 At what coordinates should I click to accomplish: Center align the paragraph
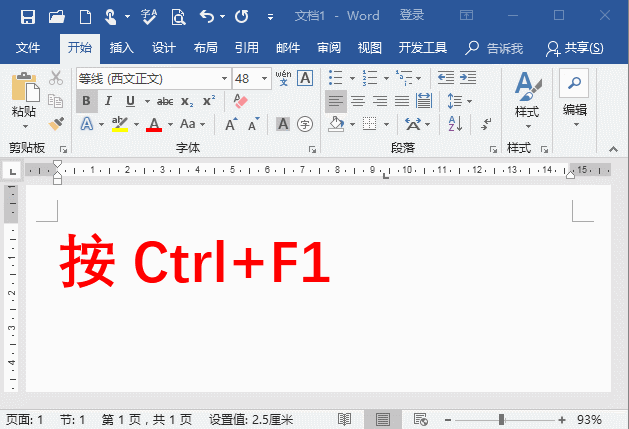click(358, 101)
